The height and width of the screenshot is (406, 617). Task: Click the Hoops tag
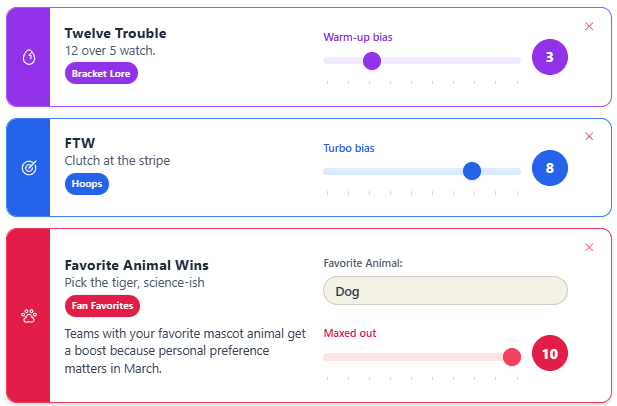pyautogui.click(x=86, y=184)
